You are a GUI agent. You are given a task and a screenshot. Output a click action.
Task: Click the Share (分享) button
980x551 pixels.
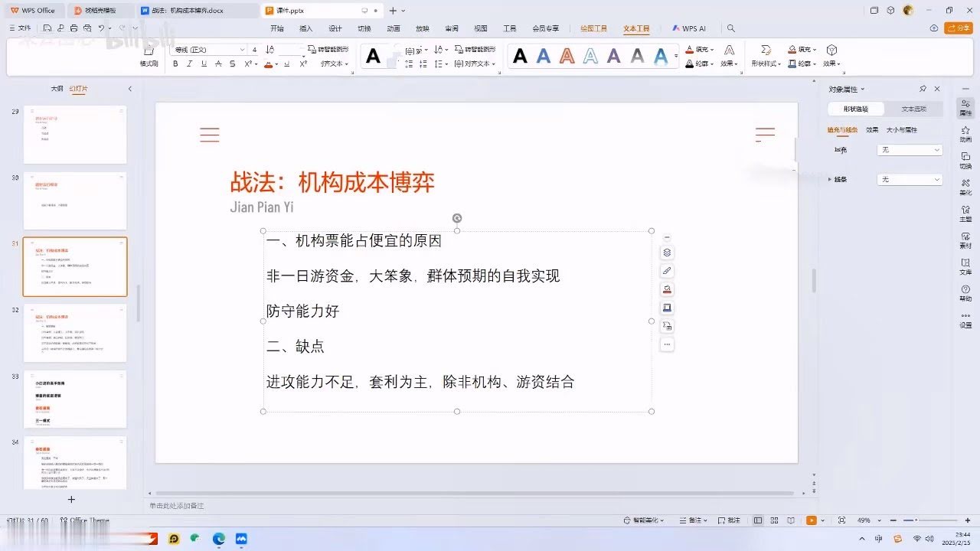tap(958, 28)
